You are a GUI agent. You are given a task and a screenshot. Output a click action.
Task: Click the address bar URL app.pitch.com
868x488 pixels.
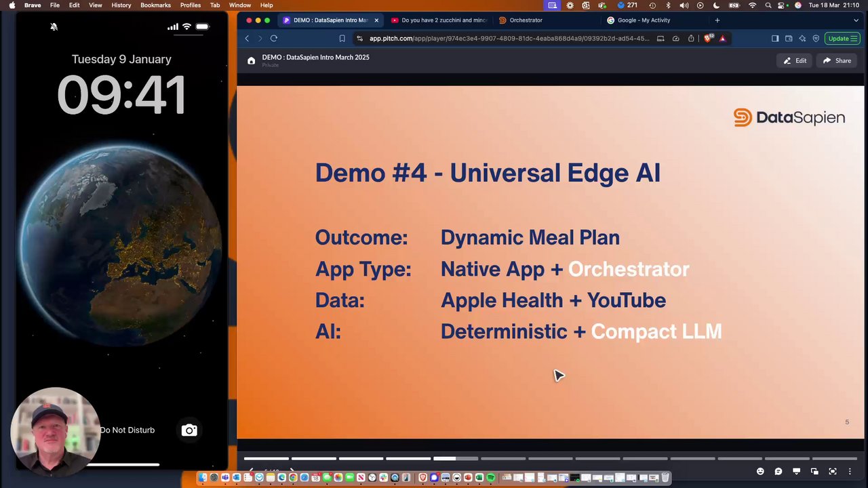click(509, 39)
